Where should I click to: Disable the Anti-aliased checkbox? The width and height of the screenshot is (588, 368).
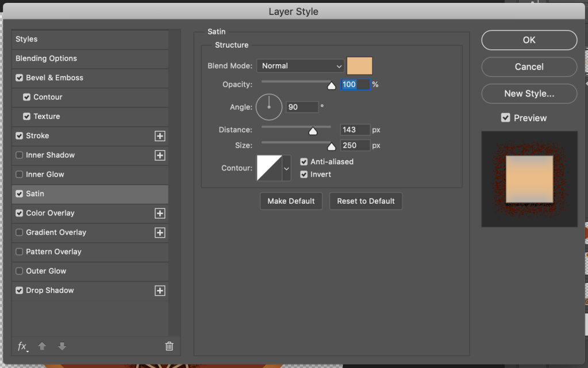point(304,162)
